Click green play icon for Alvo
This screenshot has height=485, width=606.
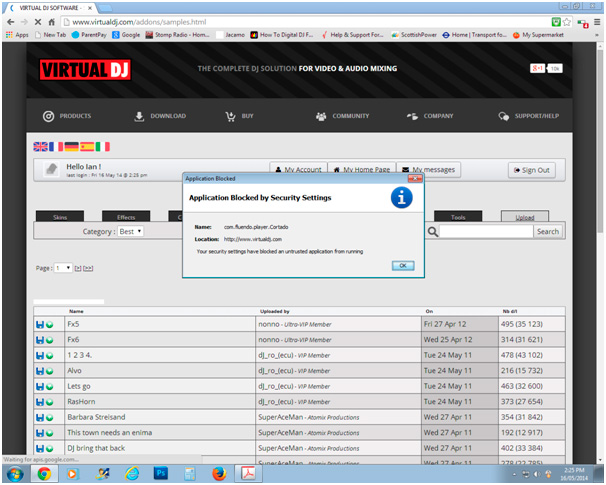(x=49, y=371)
